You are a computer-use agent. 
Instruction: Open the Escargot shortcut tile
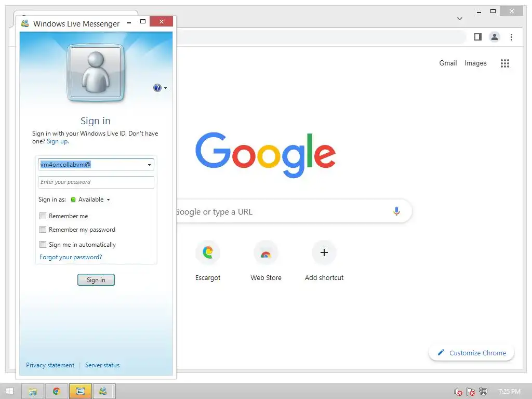pos(208,261)
